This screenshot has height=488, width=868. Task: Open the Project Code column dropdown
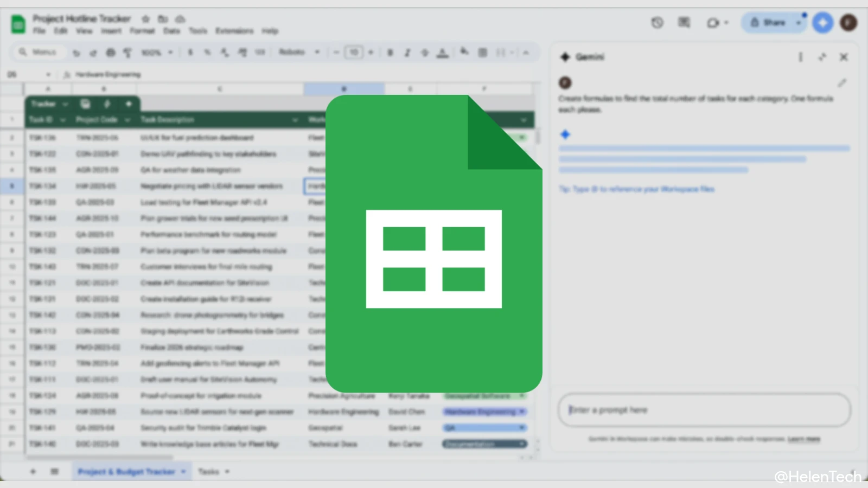pos(127,120)
